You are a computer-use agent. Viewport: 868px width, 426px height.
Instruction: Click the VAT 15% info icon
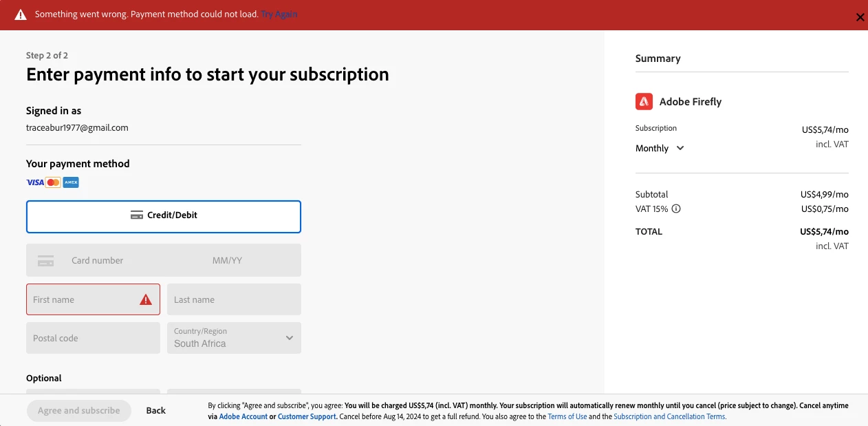tap(676, 209)
